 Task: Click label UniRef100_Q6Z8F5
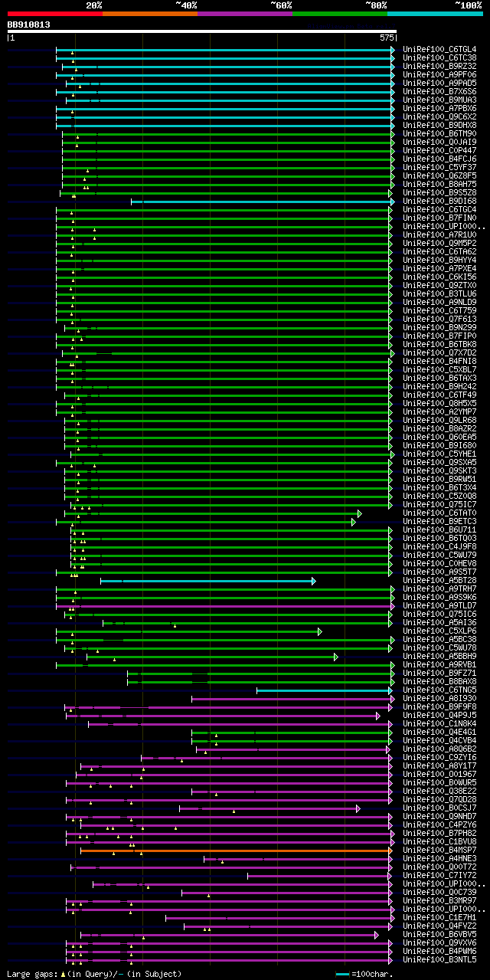pos(439,176)
